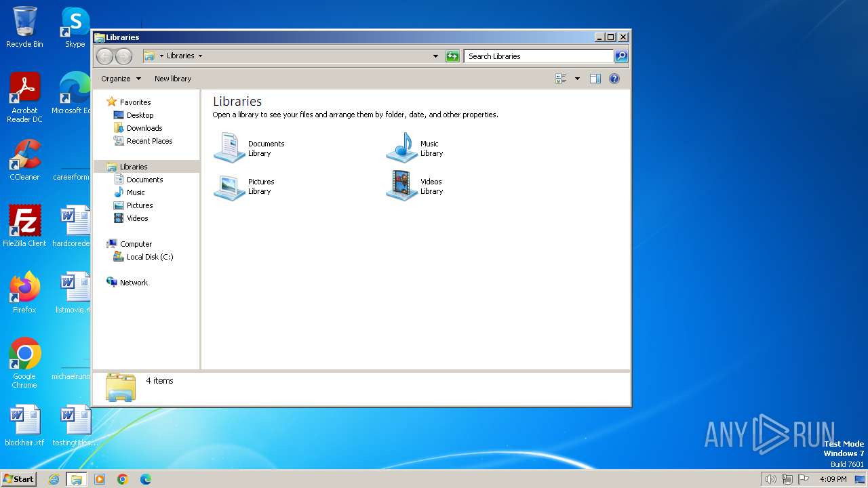Click the arrow before Libraries in address bar
Viewport: 868px width, 488px height.
161,56
